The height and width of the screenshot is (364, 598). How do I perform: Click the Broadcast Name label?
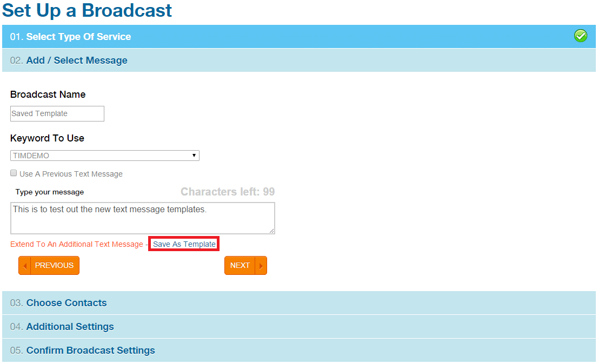pos(48,95)
